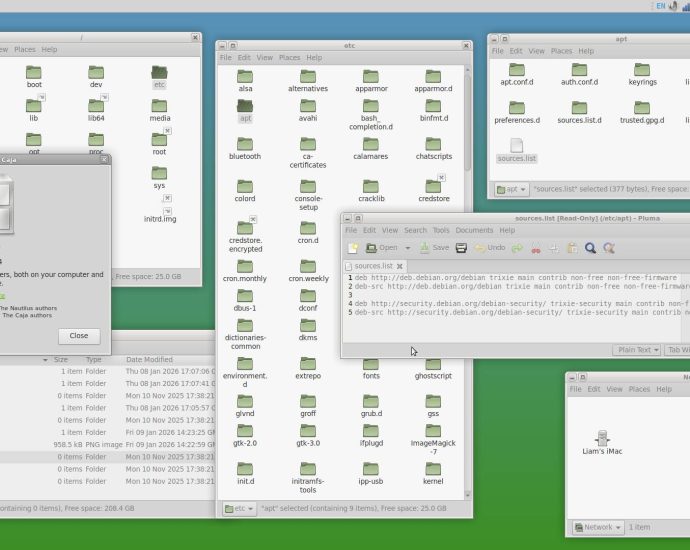Select the dconf folder in etc window
This screenshot has height=550, width=690.
tap(308, 301)
